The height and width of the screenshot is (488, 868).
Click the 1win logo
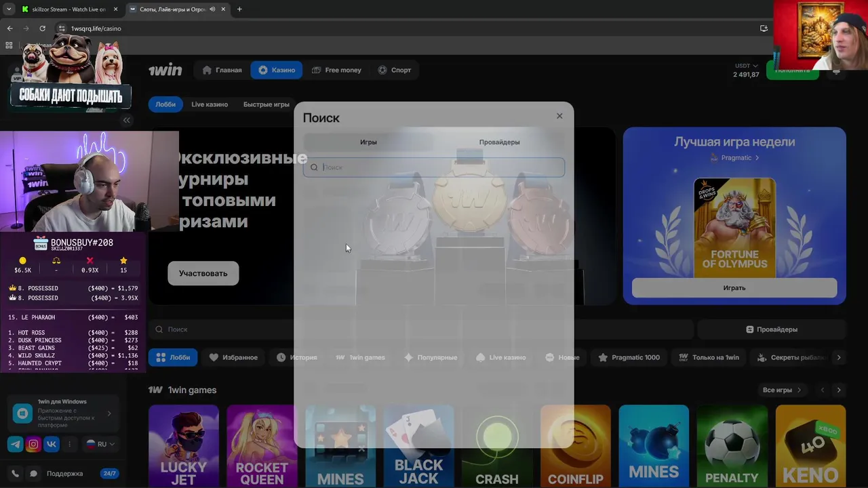point(165,70)
